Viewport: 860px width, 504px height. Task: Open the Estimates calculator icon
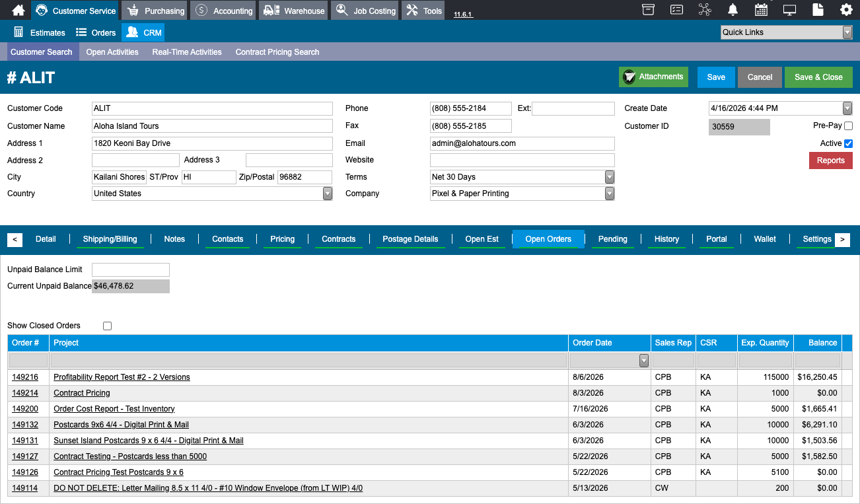(x=18, y=32)
